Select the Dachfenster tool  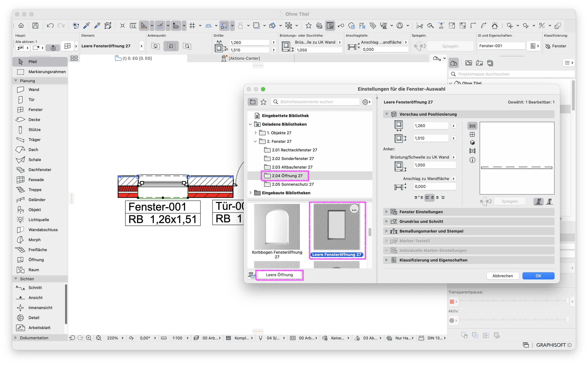(x=40, y=170)
